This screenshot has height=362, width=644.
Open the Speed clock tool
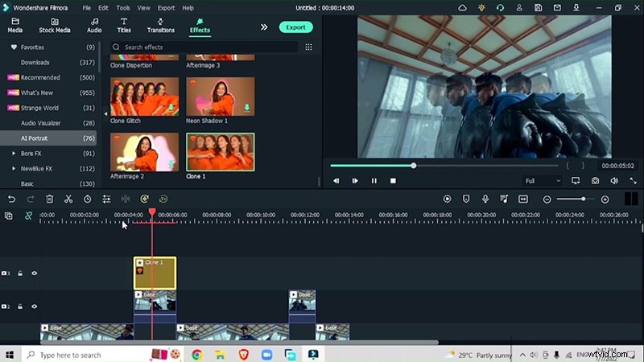(x=88, y=199)
